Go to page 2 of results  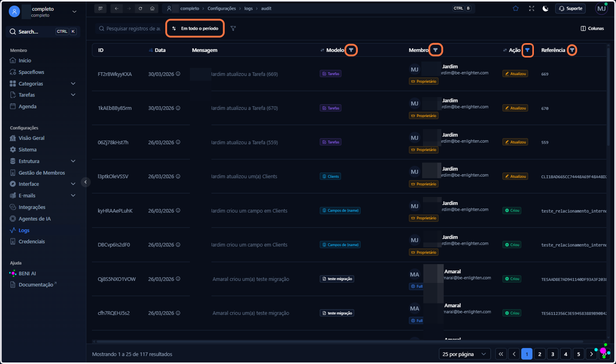tap(540, 354)
